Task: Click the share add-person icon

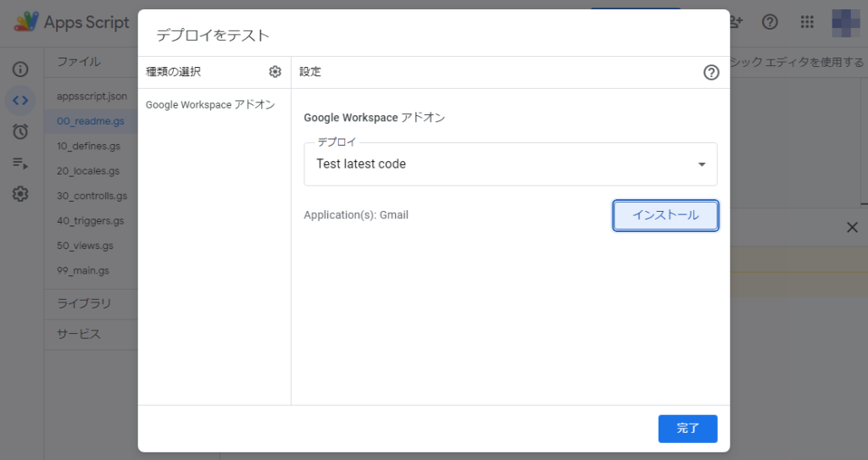Action: point(737,21)
